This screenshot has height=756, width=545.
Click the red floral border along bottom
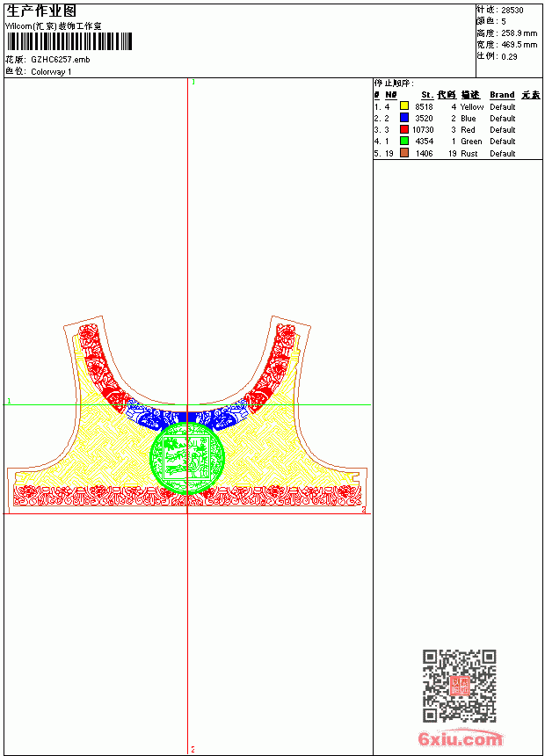(x=187, y=495)
